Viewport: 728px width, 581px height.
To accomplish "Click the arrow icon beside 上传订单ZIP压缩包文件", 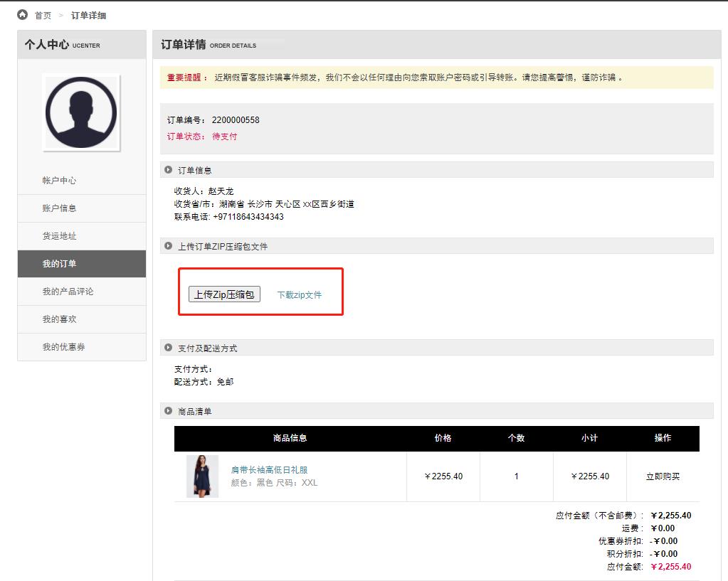I will (168, 246).
